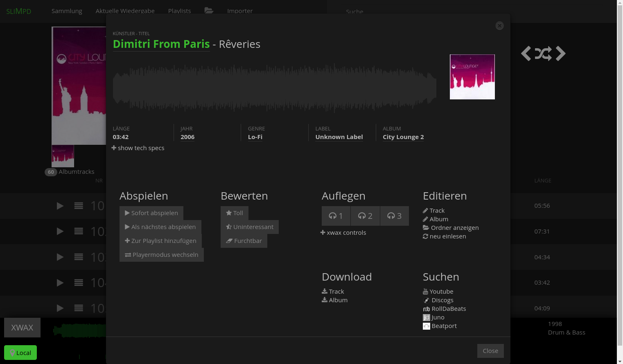Expand xwax controls section
This screenshot has height=364, width=623.
tap(343, 233)
